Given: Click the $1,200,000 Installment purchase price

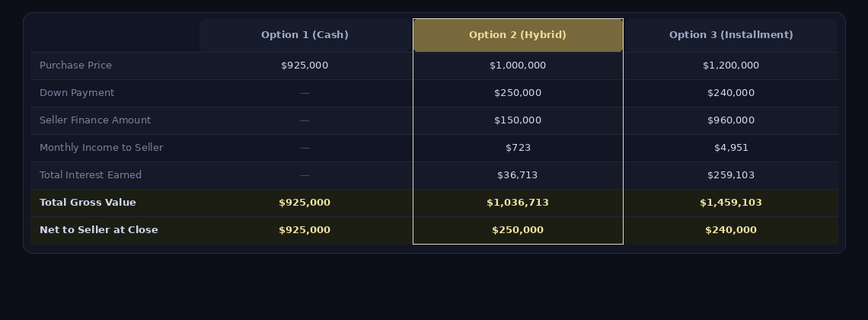Looking at the screenshot, I should (731, 66).
